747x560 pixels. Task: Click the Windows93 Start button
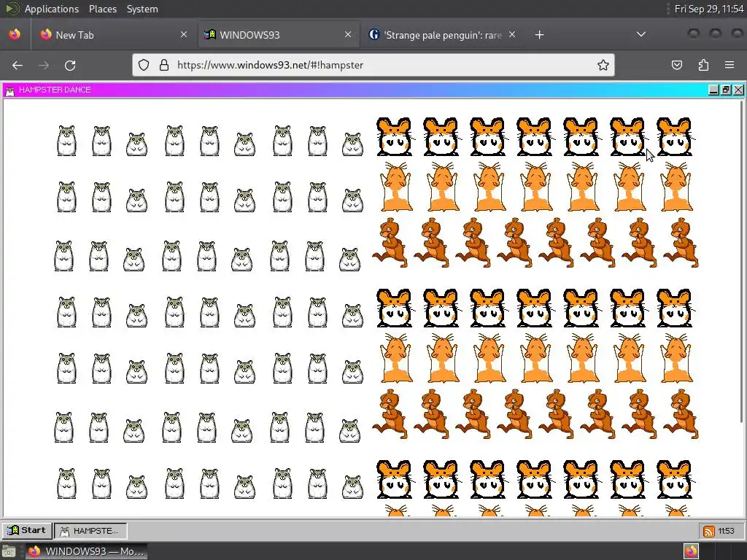tap(27, 531)
